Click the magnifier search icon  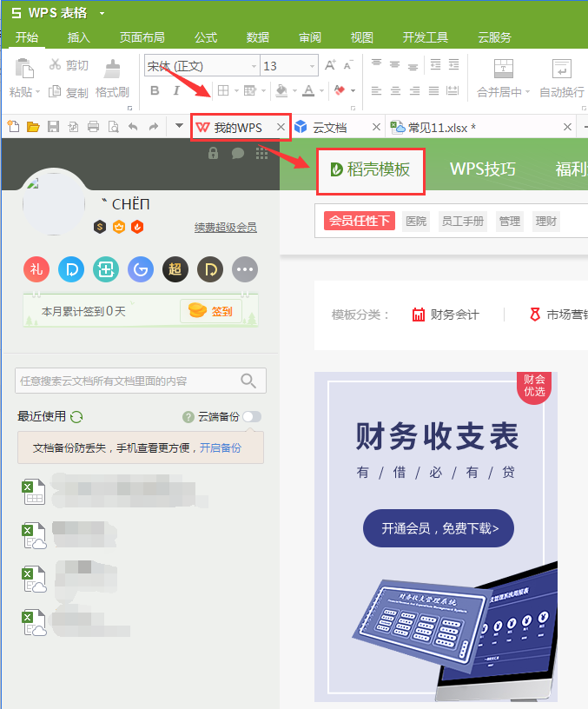248,381
